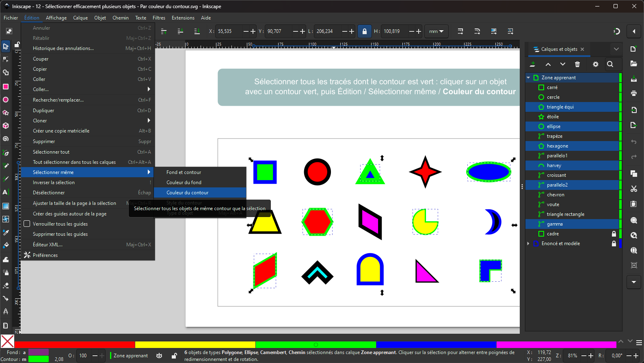Image resolution: width=644 pixels, height=363 pixels.
Task: Select the Spiral tool
Action: pyautogui.click(x=6, y=139)
